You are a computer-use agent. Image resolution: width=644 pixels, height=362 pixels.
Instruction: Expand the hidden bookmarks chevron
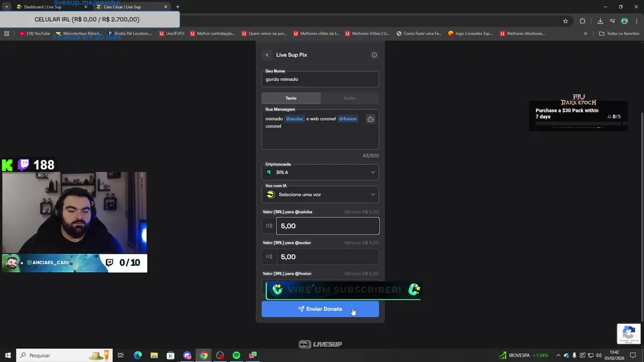click(585, 34)
